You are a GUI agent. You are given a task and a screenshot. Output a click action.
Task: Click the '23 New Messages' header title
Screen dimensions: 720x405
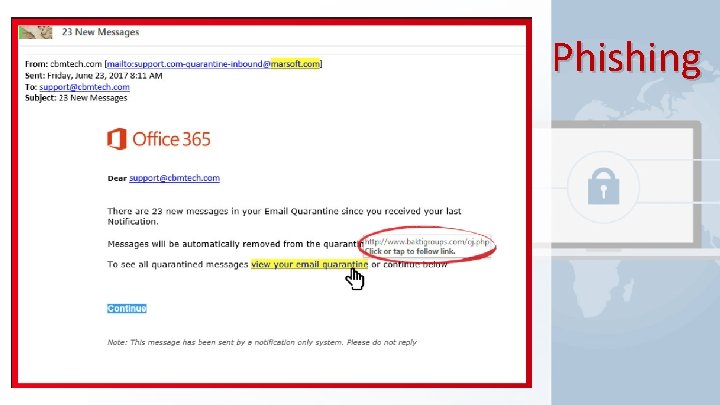101,32
